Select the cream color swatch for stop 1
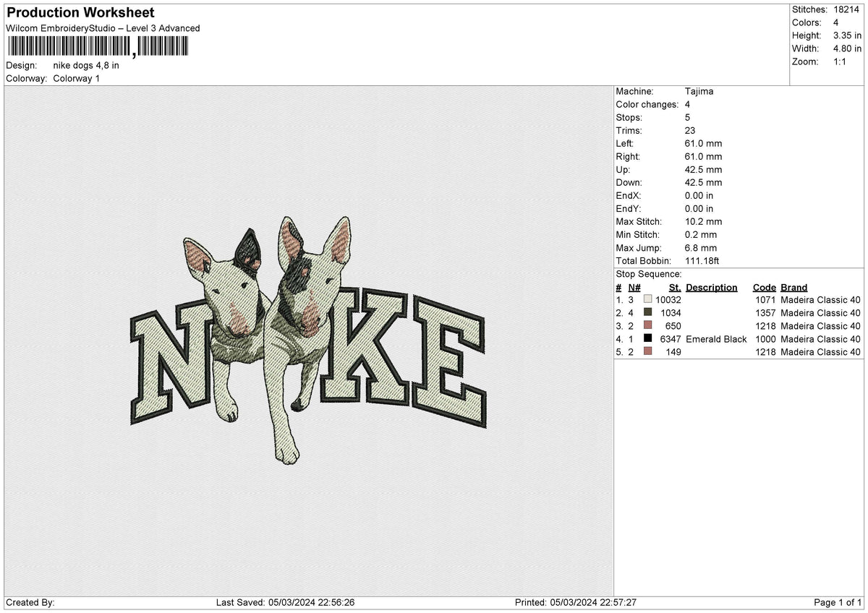Screen dimensions: 868x613 tap(647, 299)
